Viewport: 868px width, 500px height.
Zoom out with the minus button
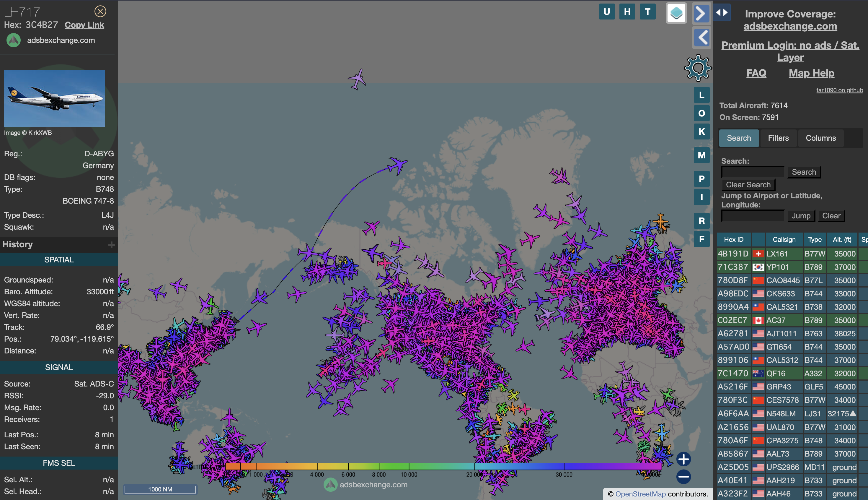pos(683,477)
